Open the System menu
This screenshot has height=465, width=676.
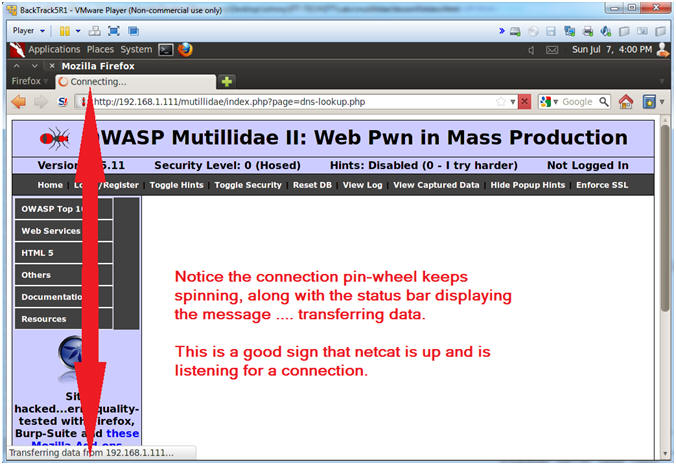pyautogui.click(x=136, y=50)
